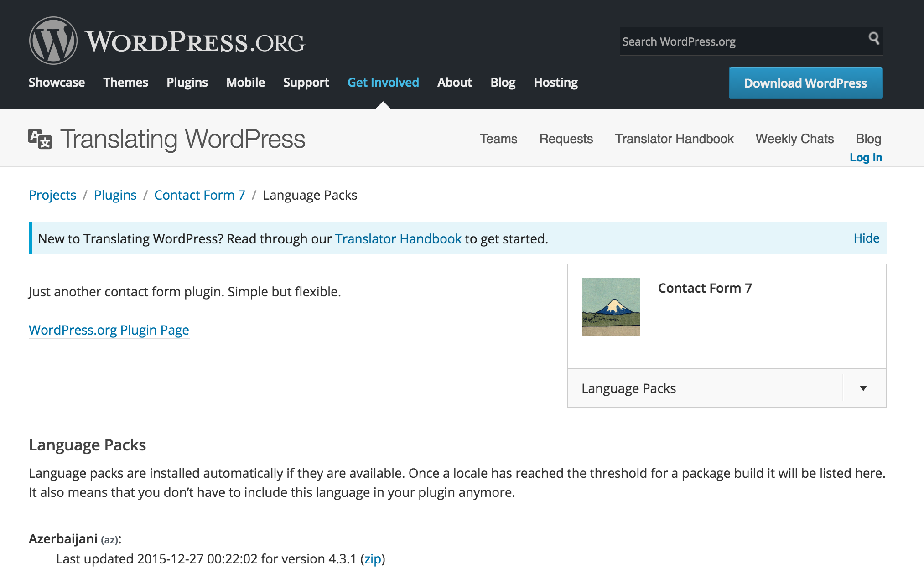Open the Support menu item
The image size is (924, 579).
pos(306,83)
